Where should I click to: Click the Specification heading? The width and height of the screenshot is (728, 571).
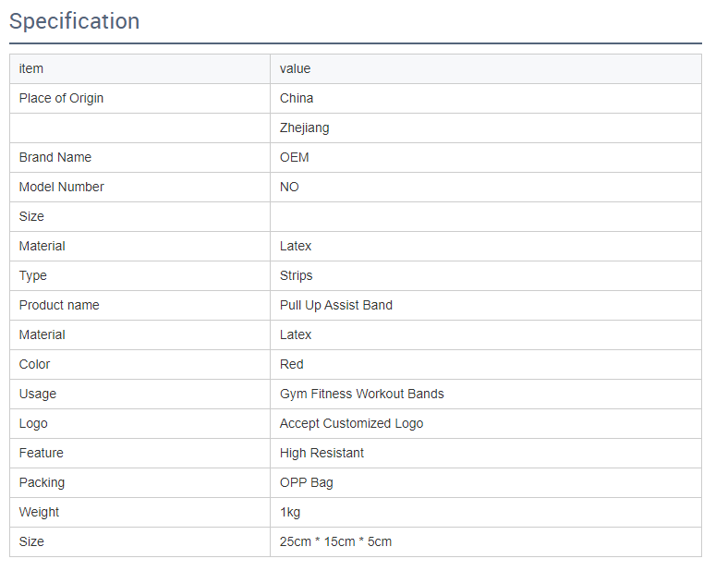click(x=75, y=21)
